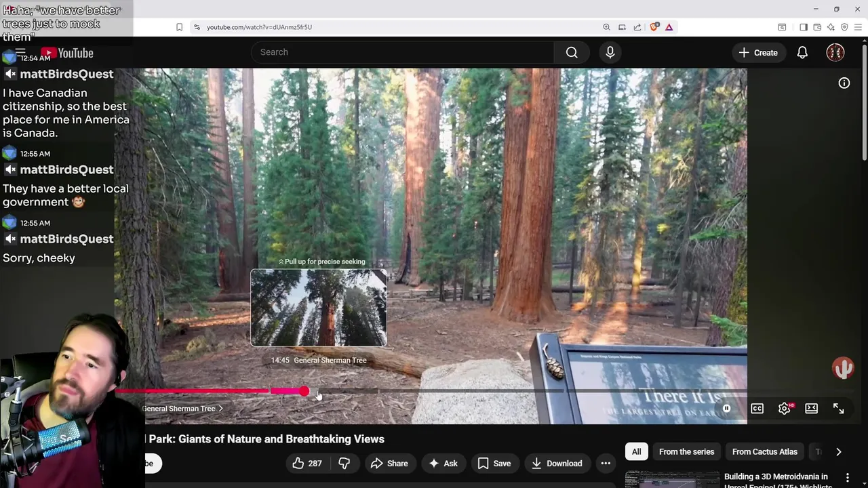Image resolution: width=868 pixels, height=488 pixels.
Task: Open the browser main hamburger menu
Action: click(x=858, y=27)
